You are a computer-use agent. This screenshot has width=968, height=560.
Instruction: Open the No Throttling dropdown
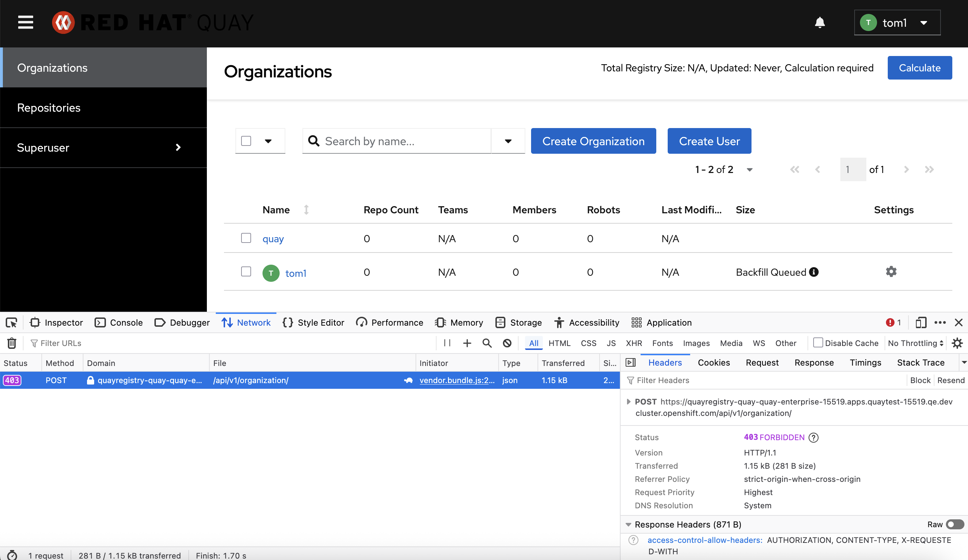click(x=915, y=343)
